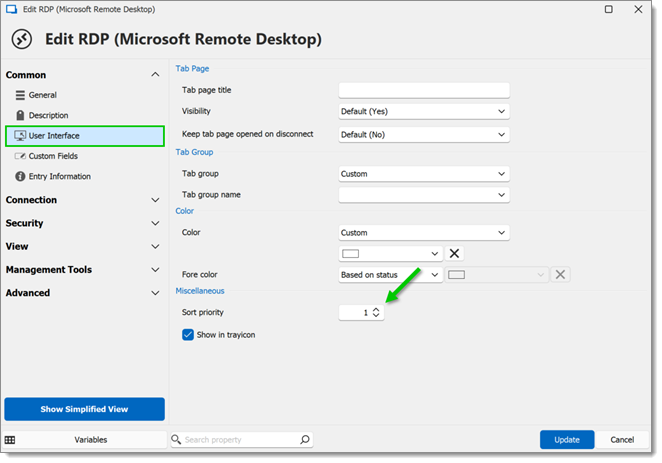662x463 pixels.
Task: Click into the Tab page title field
Action: [x=424, y=90]
